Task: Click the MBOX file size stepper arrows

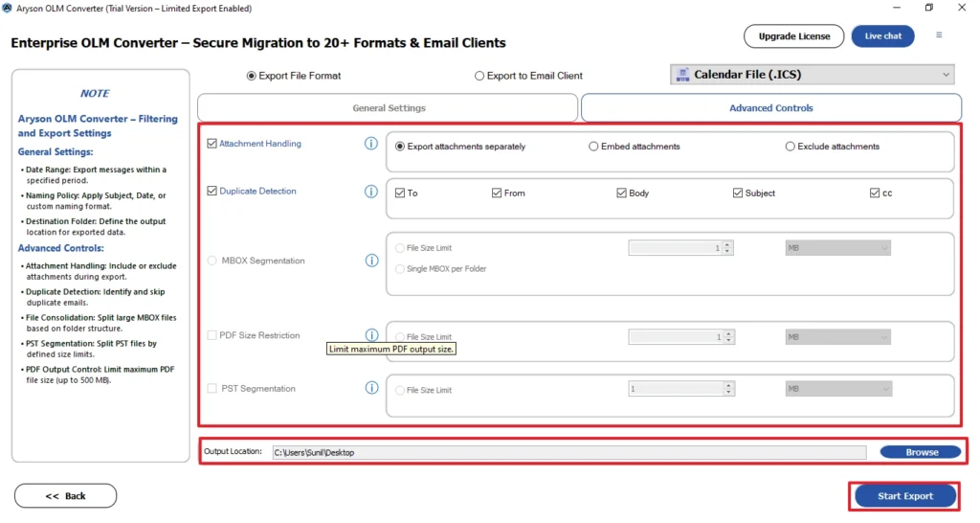Action: 727,248
